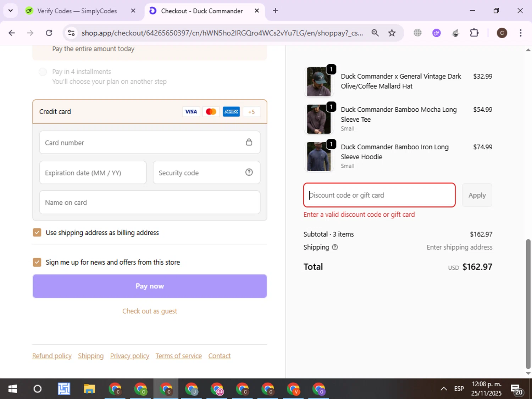Focus the Discount code or gift card field
Screen dimensions: 532x399
pos(379,195)
